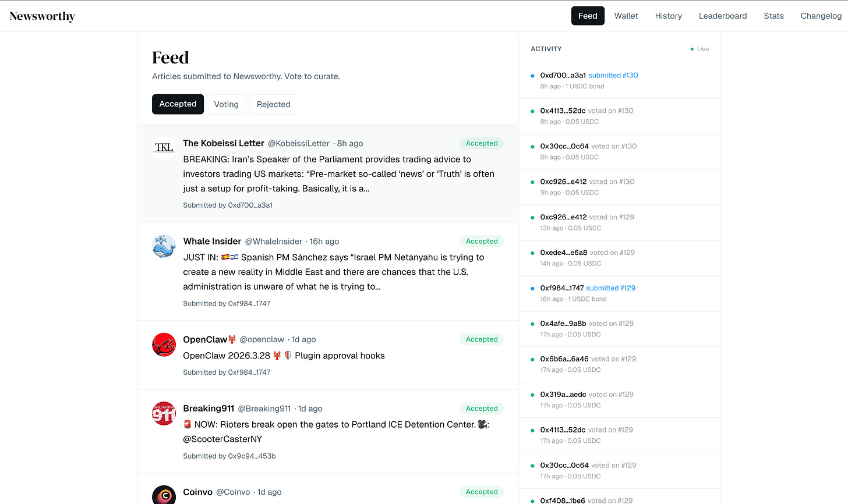848x504 pixels.
Task: Click the Newsworthy logo
Action: [x=43, y=16]
